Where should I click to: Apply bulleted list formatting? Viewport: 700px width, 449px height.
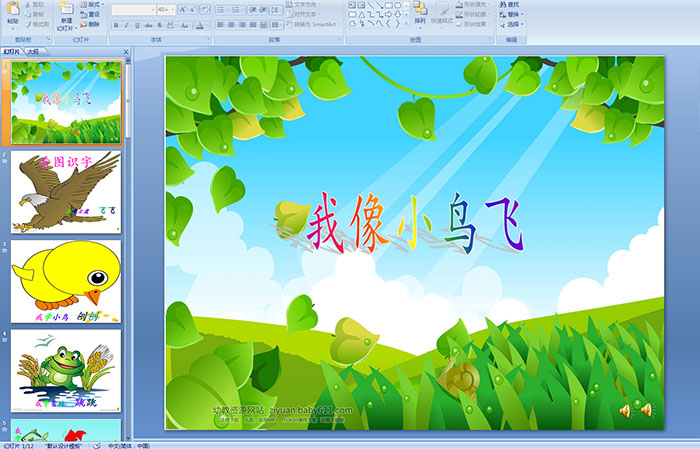click(221, 10)
